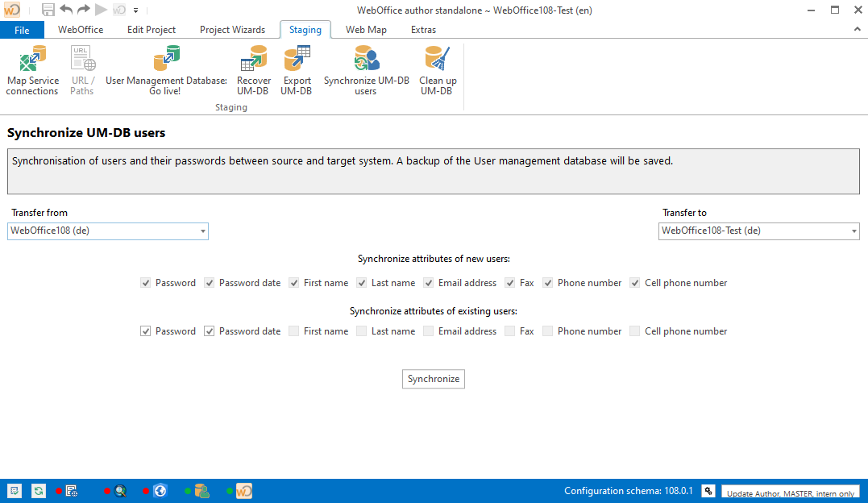
Task: Open the Transfer to dropdown
Action: [853, 231]
